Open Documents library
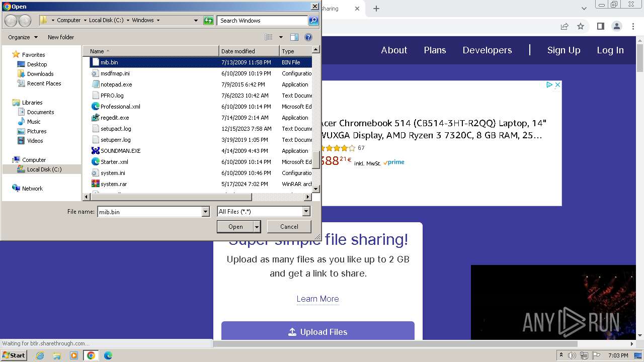The height and width of the screenshot is (362, 644). point(40,112)
